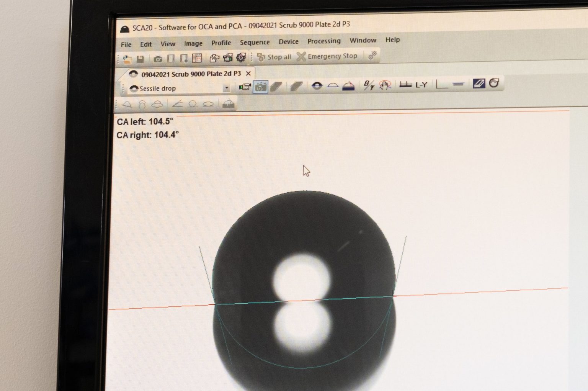The image size is (588, 391).
Task: Click the ruler scale calibration icon
Action: click(x=405, y=85)
